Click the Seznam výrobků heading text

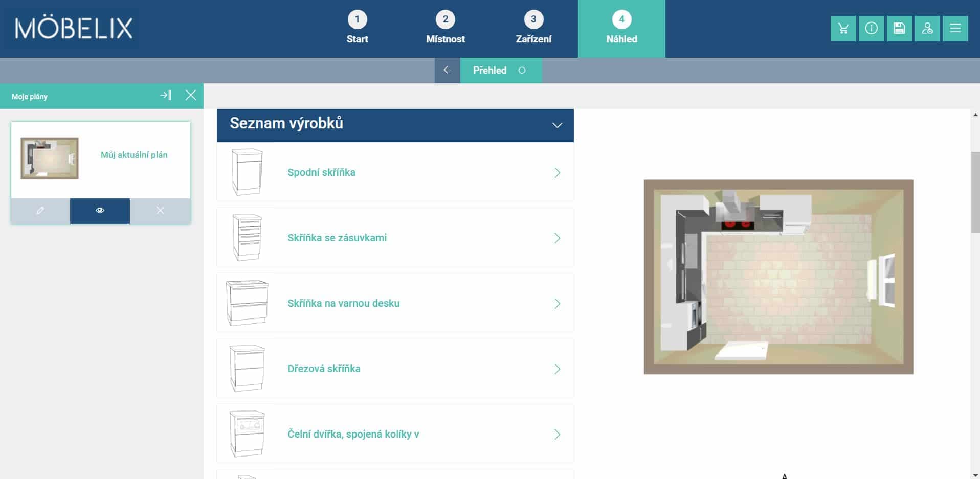(x=286, y=123)
